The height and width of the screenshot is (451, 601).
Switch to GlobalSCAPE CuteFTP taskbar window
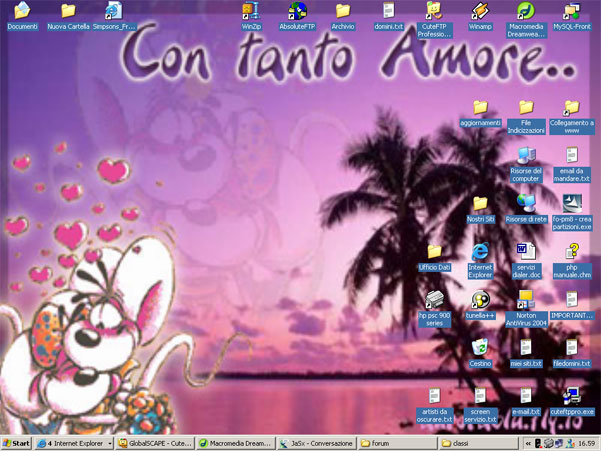(x=155, y=443)
